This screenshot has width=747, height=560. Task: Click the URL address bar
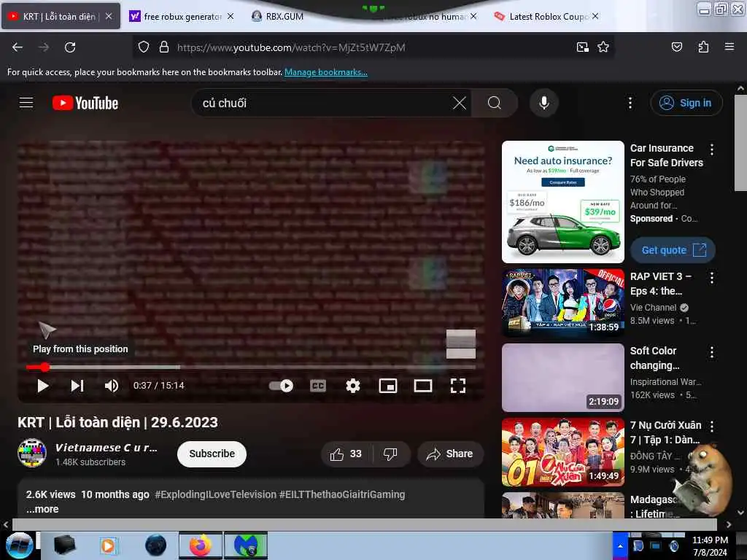[371, 47]
